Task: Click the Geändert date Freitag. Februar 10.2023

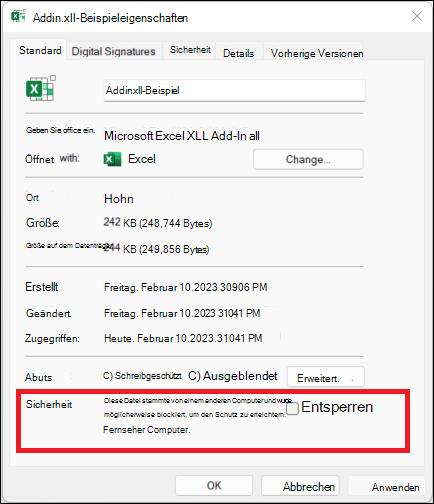Action: tap(182, 313)
